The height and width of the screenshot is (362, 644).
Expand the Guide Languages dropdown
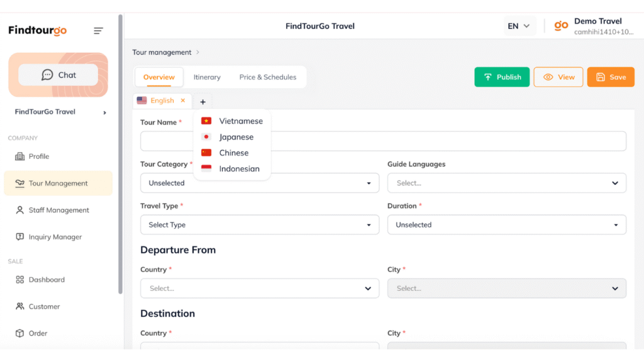506,183
